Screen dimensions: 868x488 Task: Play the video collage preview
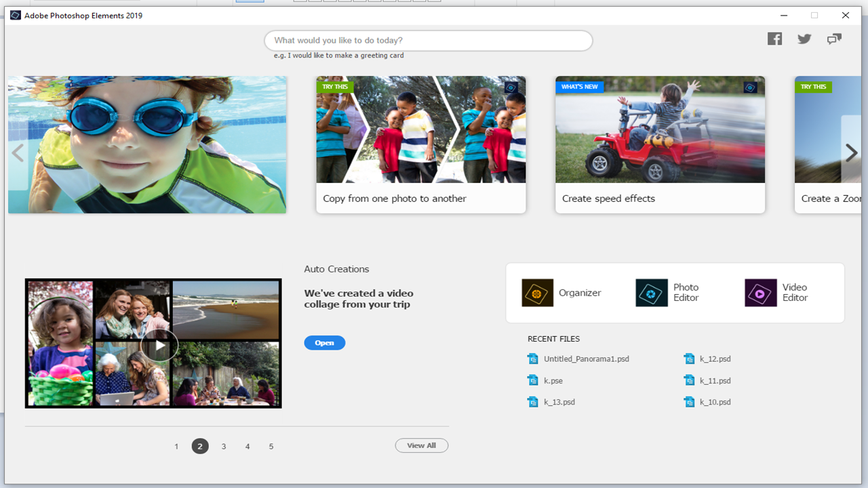[x=160, y=345]
